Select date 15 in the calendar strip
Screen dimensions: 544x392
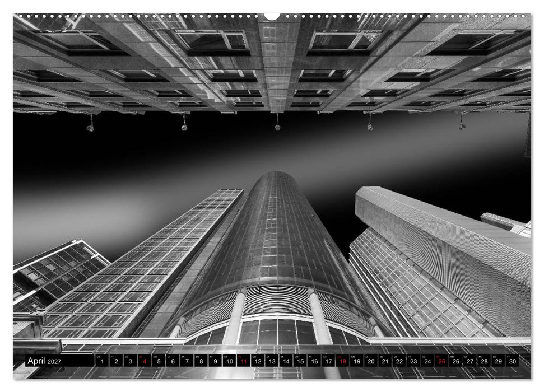click(300, 361)
